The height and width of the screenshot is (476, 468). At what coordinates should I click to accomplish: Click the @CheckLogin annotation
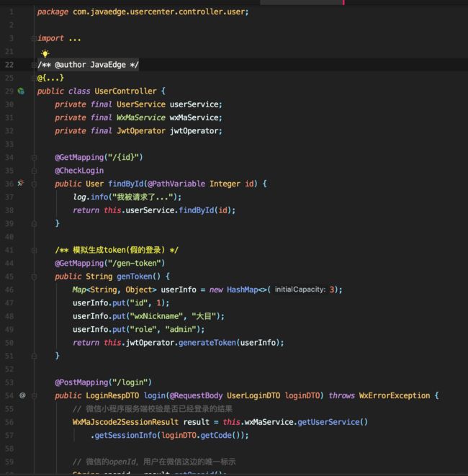point(79,171)
